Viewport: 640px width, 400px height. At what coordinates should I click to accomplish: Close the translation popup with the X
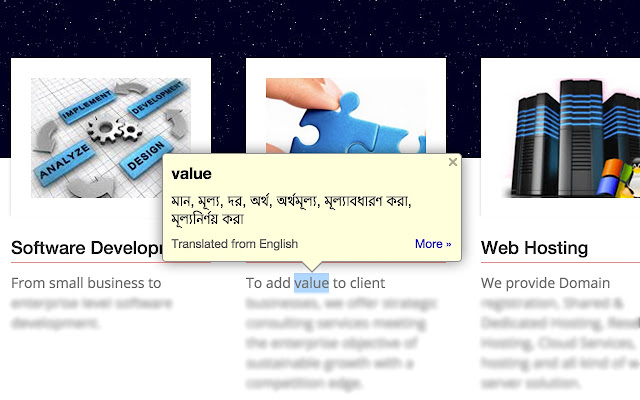452,162
